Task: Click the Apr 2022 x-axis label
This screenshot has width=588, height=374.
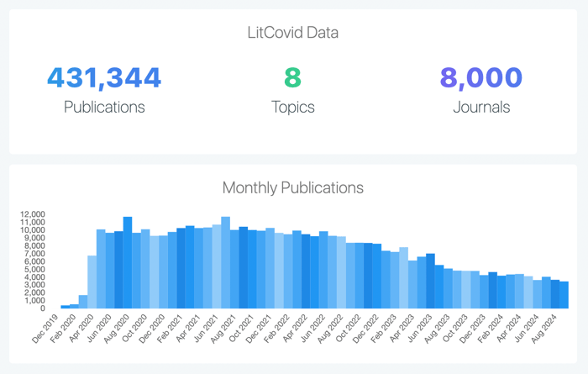Action: point(295,329)
